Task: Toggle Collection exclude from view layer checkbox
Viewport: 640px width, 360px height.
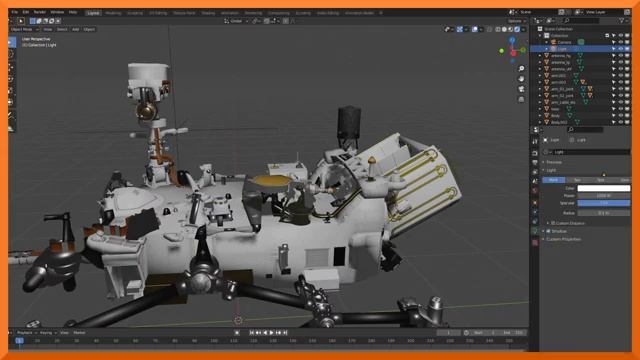Action: (607, 36)
